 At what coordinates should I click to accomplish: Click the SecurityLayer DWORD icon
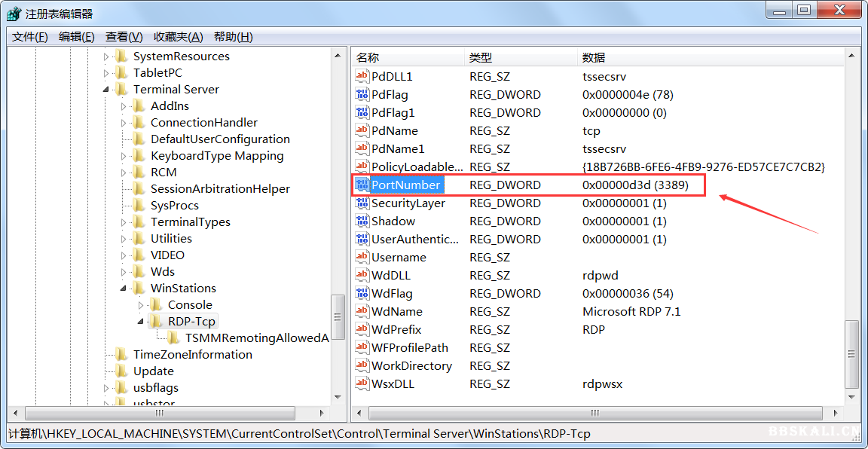tap(362, 203)
